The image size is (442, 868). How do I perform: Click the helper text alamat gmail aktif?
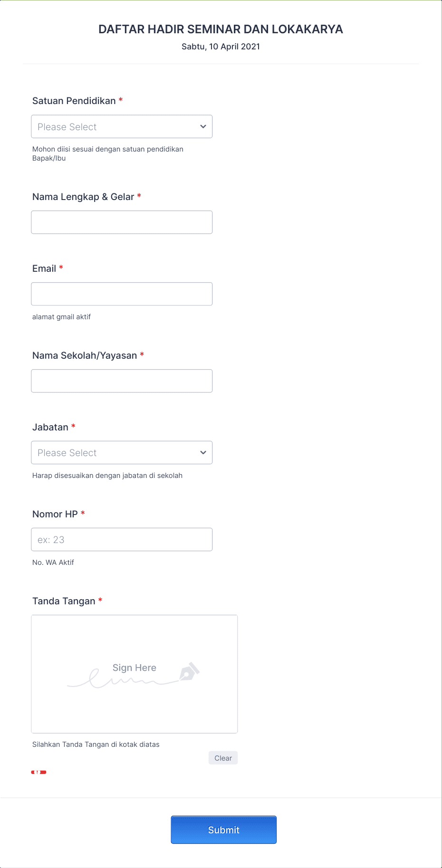pos(62,317)
